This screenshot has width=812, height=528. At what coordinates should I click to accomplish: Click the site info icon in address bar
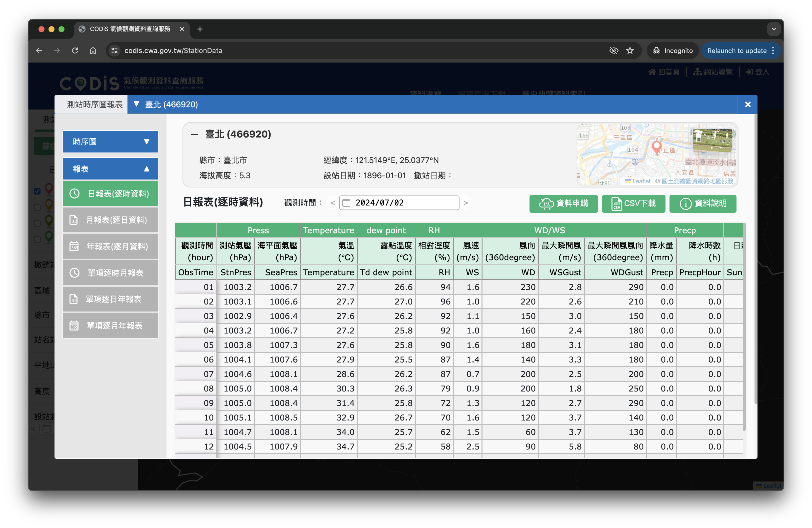[x=115, y=50]
